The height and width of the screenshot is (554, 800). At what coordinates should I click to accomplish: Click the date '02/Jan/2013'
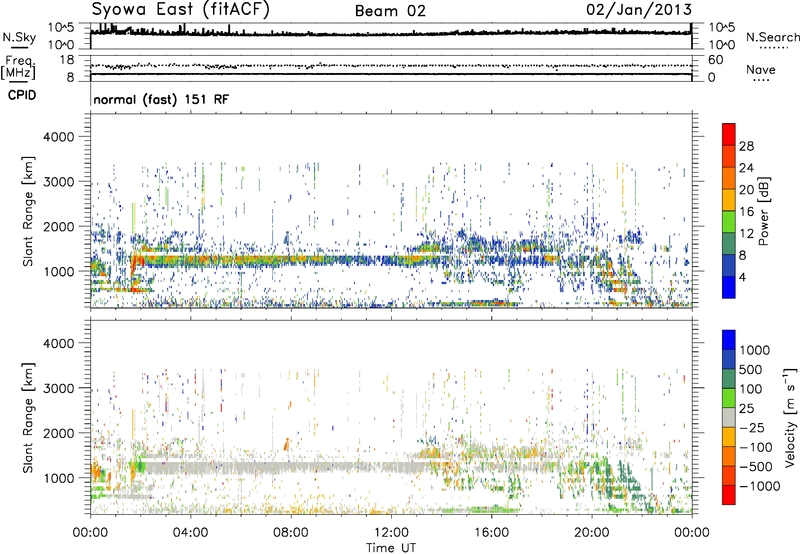pos(639,10)
